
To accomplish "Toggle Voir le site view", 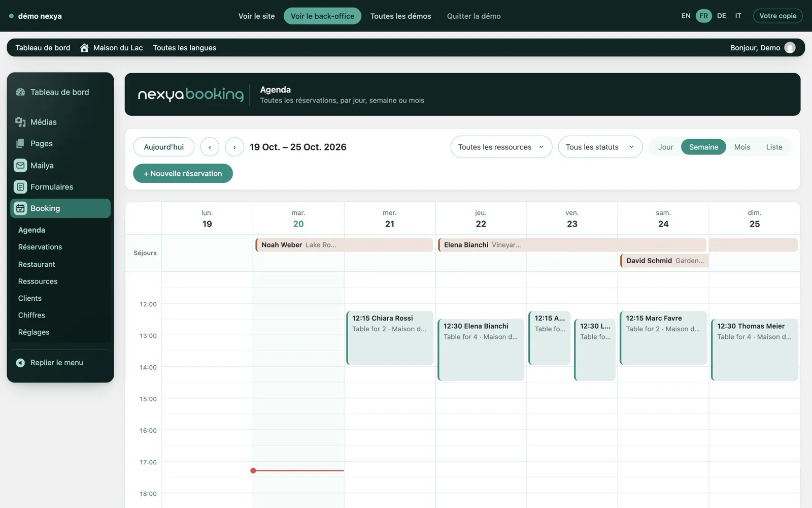I will point(256,16).
